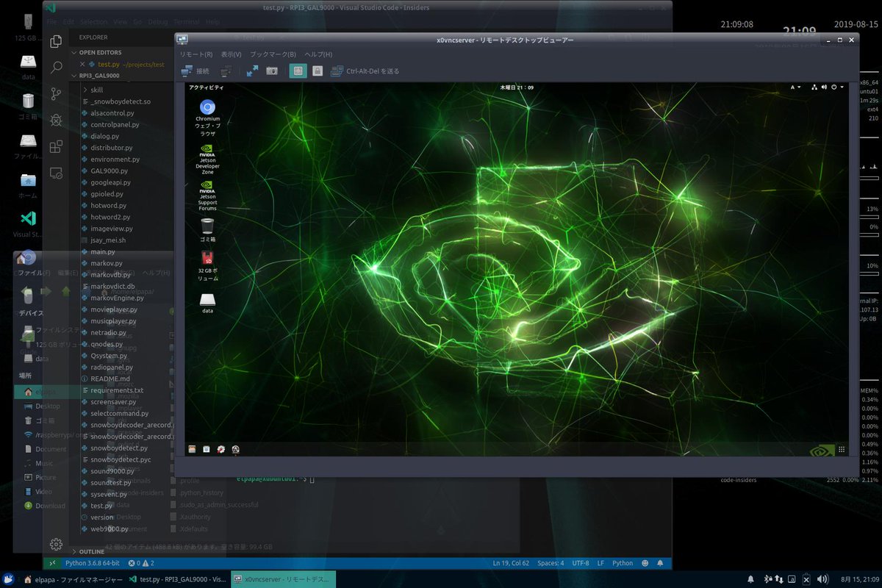Open README.md in the Explorer

point(110,379)
